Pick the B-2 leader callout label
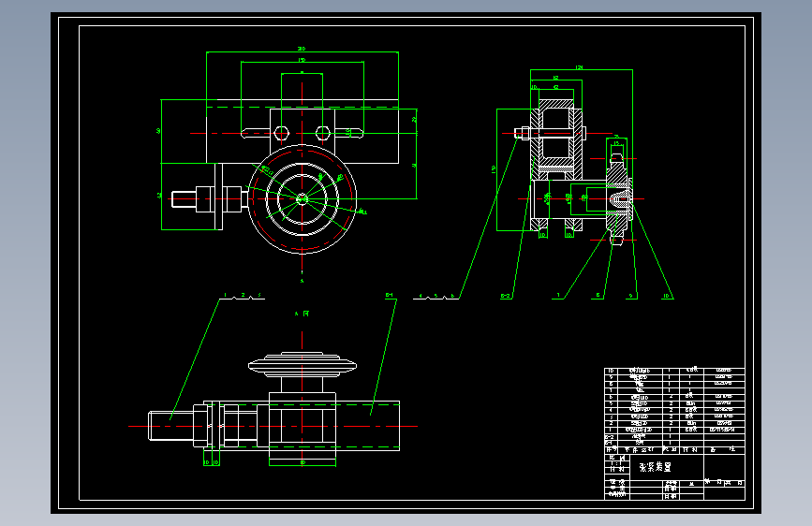This screenshot has width=812, height=526. 506,296
